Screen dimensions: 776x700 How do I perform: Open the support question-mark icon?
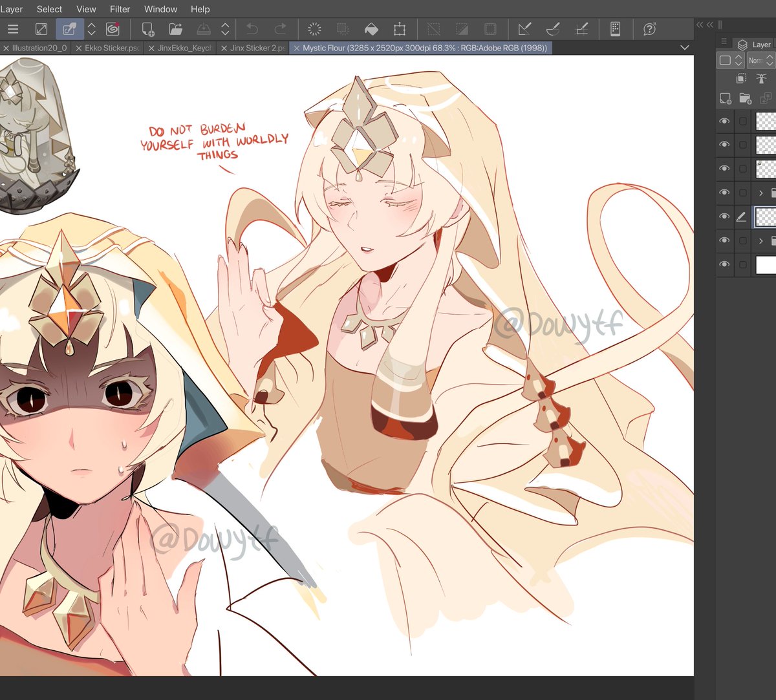tap(649, 29)
